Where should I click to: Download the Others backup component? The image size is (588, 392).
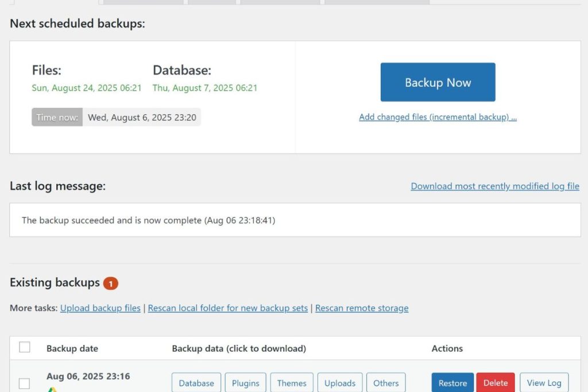pos(385,382)
